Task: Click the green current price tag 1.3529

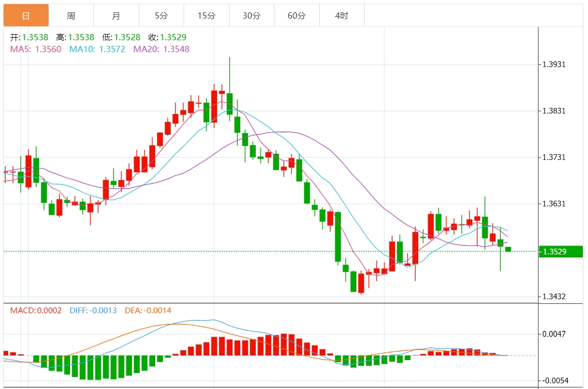Action: pos(561,251)
